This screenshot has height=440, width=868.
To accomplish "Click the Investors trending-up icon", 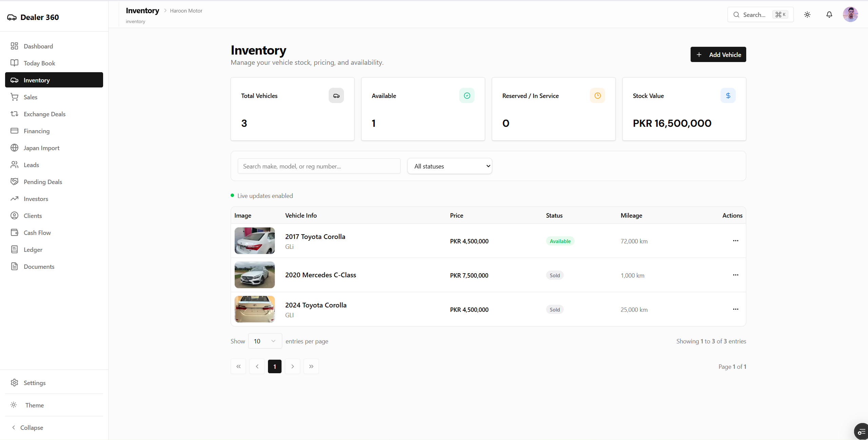I will pyautogui.click(x=14, y=198).
